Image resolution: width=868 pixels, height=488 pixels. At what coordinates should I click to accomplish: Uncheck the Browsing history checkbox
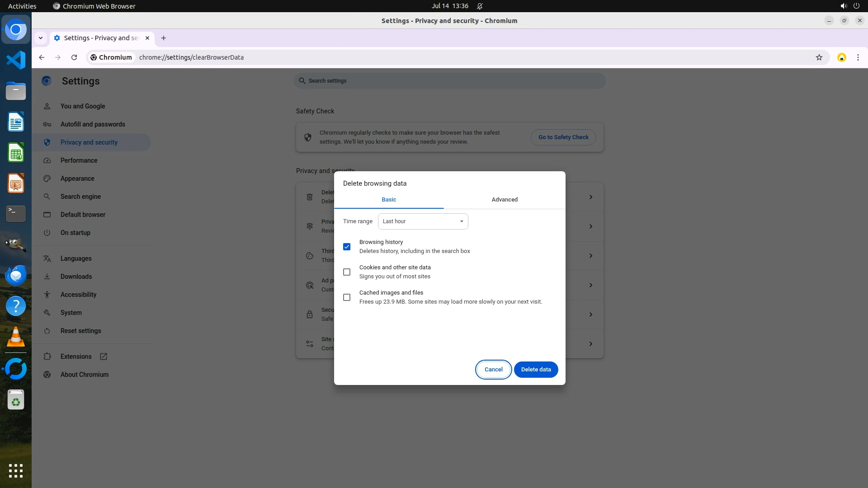pyautogui.click(x=347, y=247)
